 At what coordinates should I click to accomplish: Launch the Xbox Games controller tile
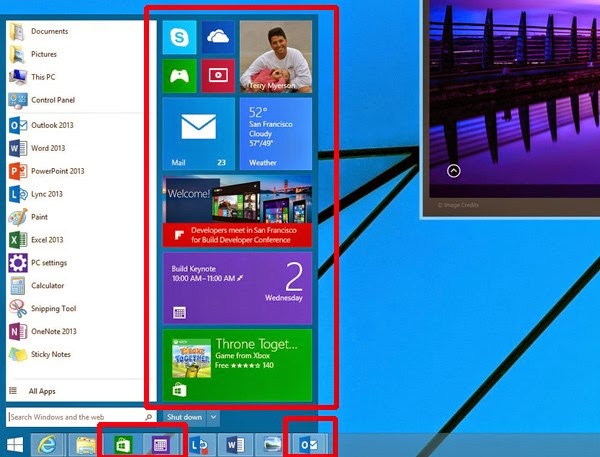(x=179, y=76)
